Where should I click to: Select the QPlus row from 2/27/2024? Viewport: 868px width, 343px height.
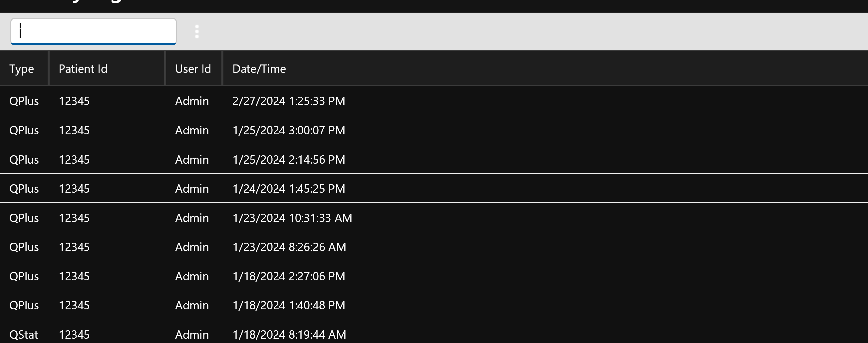point(289,101)
